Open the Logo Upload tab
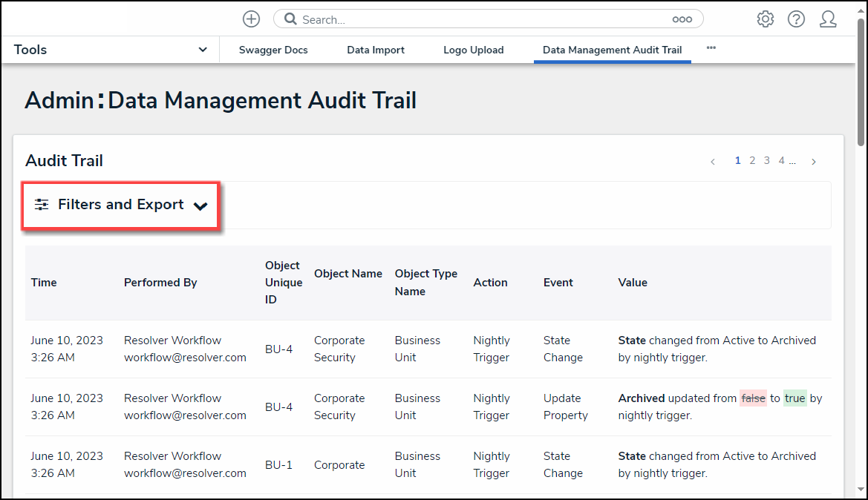Image resolution: width=868 pixels, height=500 pixels. [473, 50]
